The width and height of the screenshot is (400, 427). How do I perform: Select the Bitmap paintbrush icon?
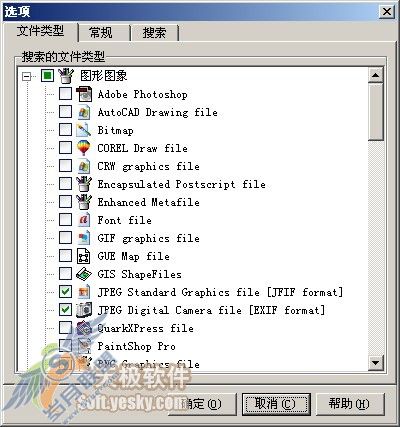pyautogui.click(x=84, y=130)
